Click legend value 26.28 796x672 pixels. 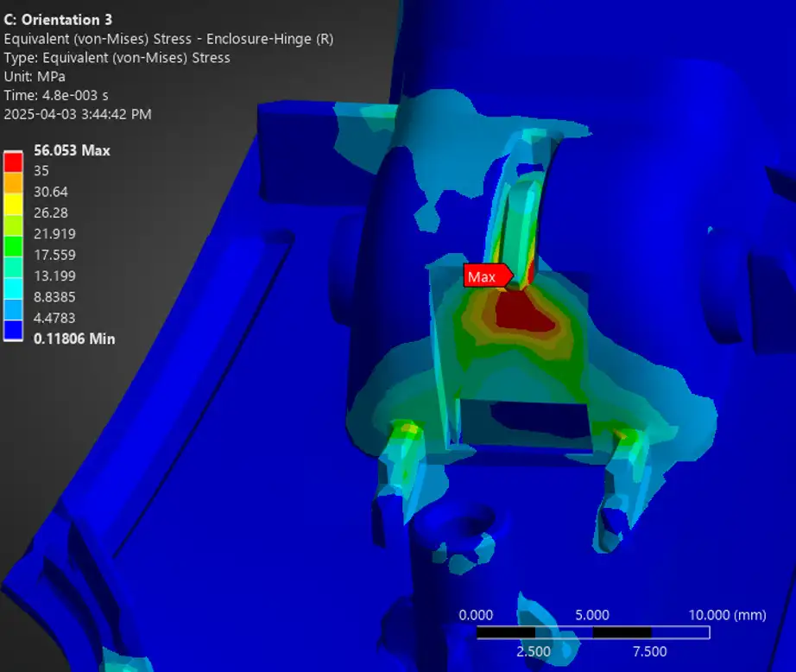(50, 212)
